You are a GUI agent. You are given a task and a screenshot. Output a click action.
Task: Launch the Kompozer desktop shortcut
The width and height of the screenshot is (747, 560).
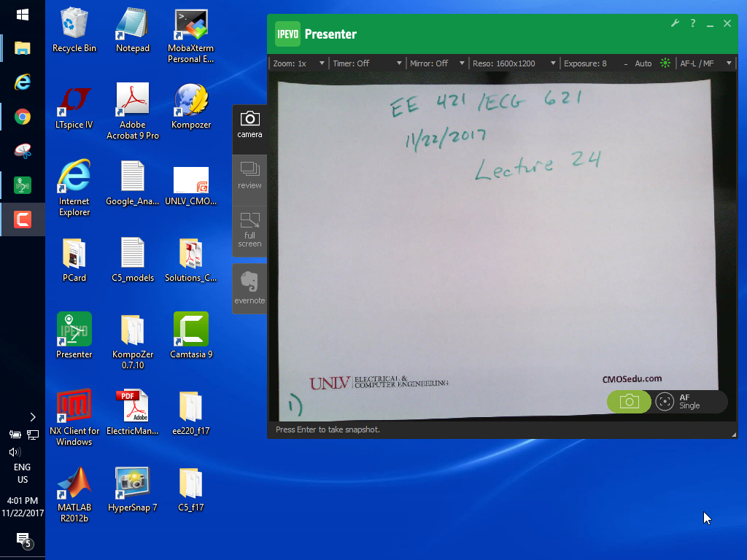click(190, 106)
